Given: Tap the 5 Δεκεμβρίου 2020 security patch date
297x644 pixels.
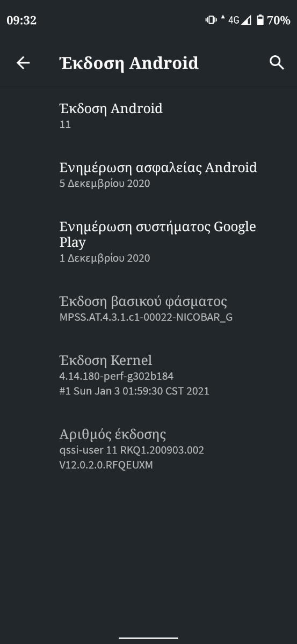Looking at the screenshot, I should point(105,184).
